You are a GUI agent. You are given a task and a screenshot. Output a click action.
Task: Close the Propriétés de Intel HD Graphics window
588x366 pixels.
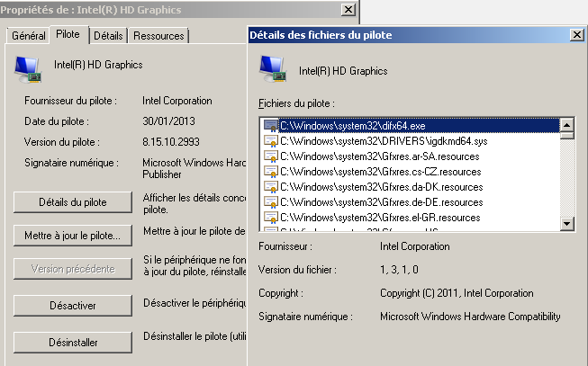[348, 9]
